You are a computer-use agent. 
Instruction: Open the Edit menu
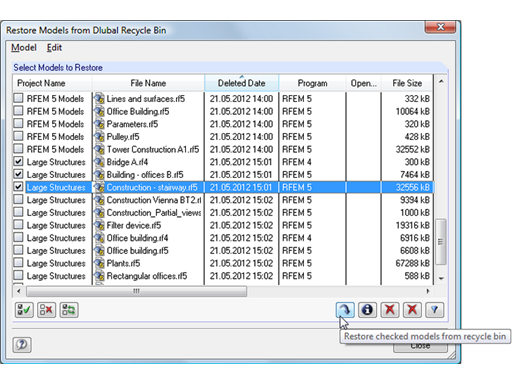point(54,48)
